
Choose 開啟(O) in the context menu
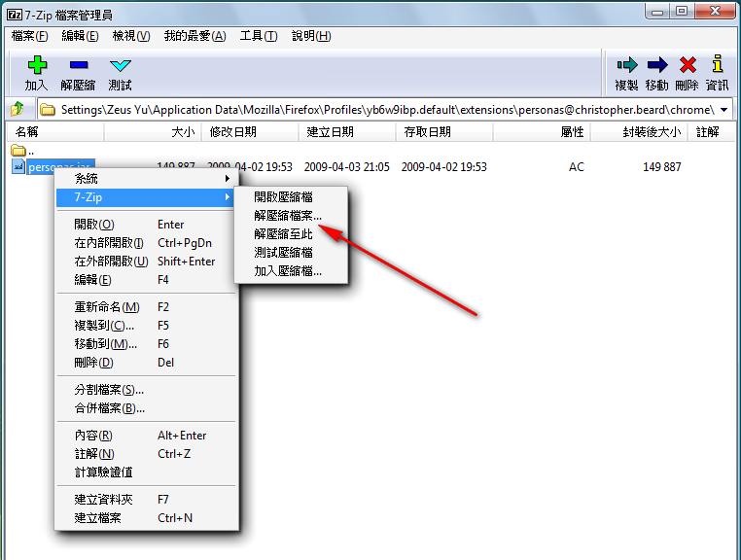146,225
